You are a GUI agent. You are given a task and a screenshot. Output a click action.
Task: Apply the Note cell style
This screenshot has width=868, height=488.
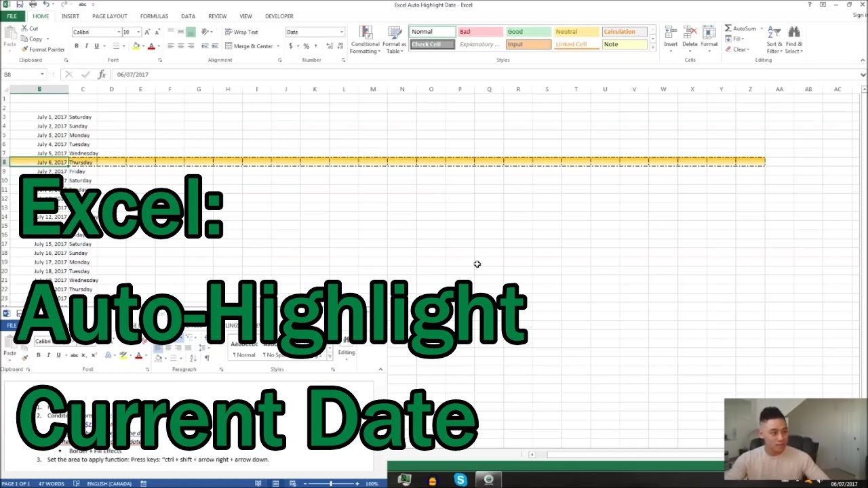click(625, 45)
